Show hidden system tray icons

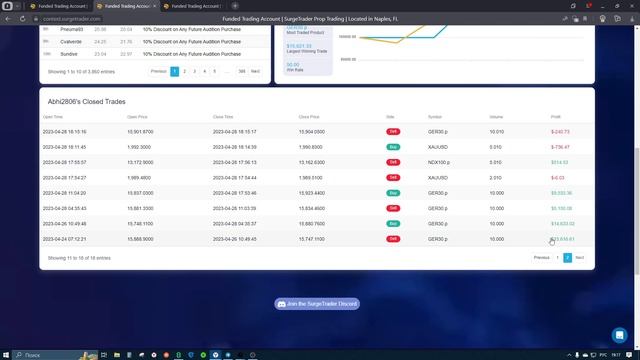tap(569, 355)
